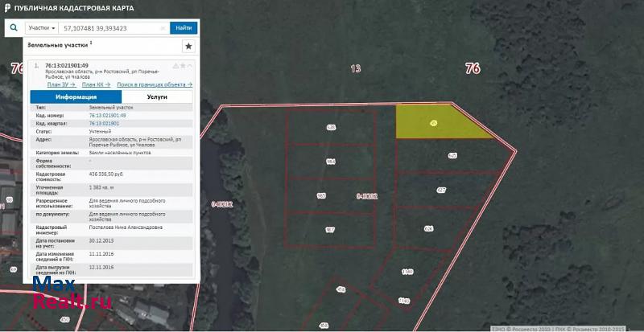Viewport: 644px width, 332px height.
Task: Add parcel 76:13:021901:49 to favorites star
Action: (184, 65)
